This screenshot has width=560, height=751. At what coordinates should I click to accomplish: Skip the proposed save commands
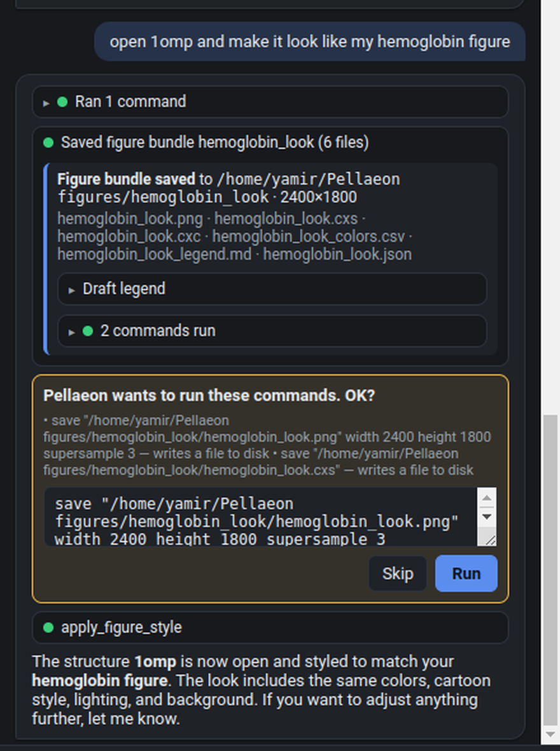[x=397, y=573]
